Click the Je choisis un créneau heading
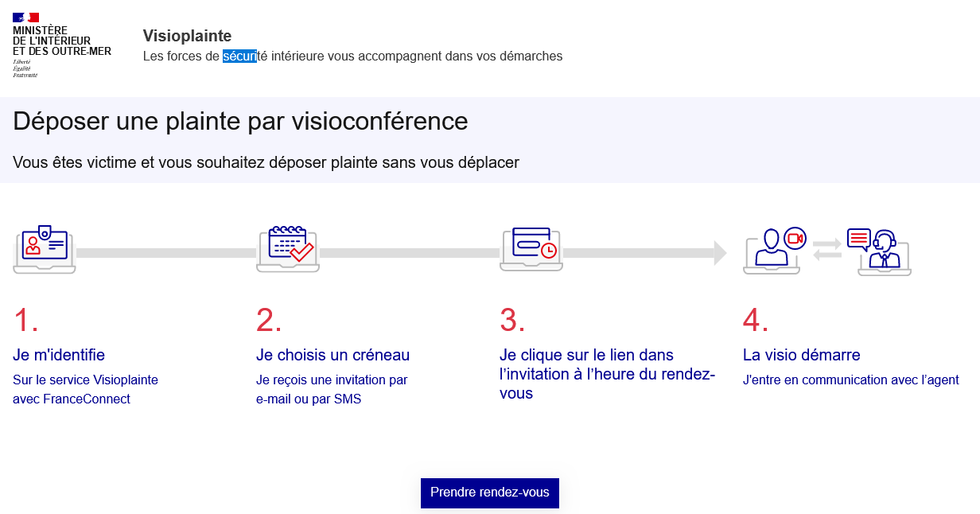This screenshot has height=514, width=980. coord(333,355)
